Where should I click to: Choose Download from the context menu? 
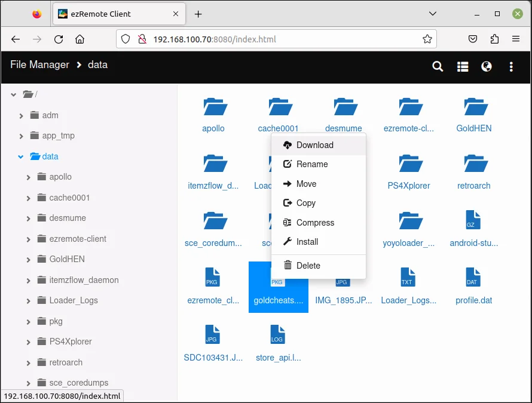pyautogui.click(x=314, y=145)
